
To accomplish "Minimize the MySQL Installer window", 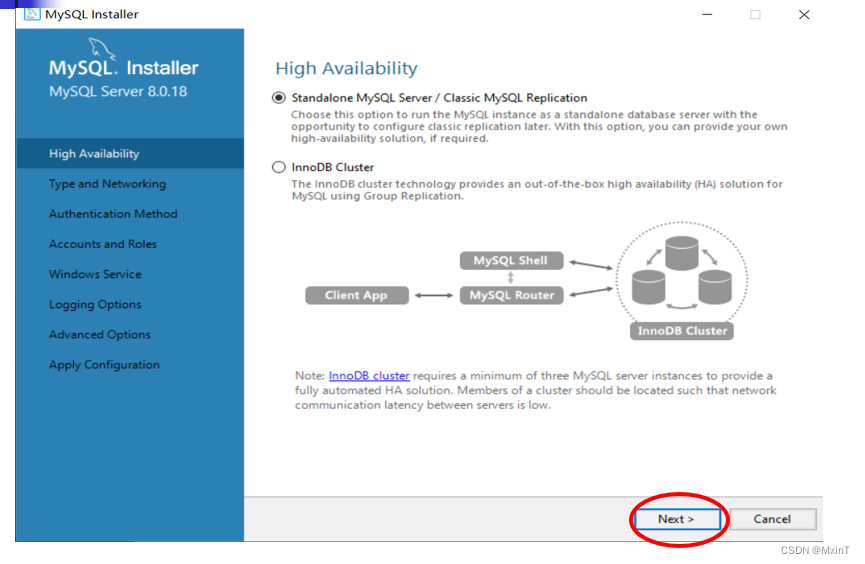I will click(x=707, y=15).
